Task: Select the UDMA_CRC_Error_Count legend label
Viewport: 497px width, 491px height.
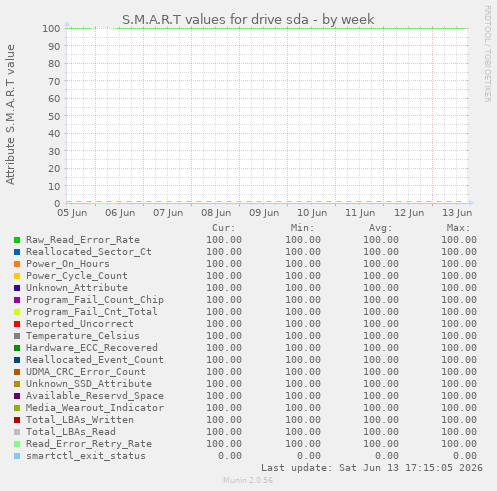Action: point(86,372)
